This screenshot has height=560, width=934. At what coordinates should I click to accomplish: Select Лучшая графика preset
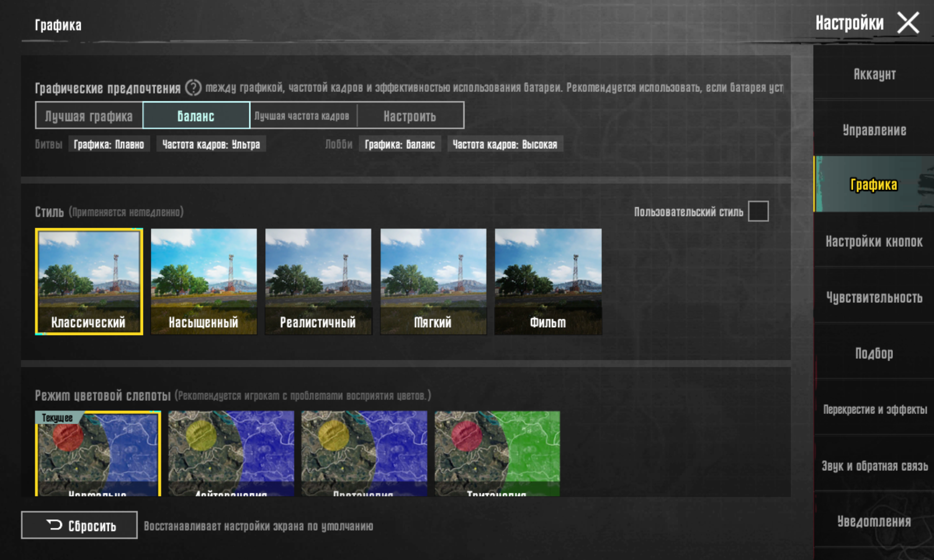pyautogui.click(x=89, y=116)
